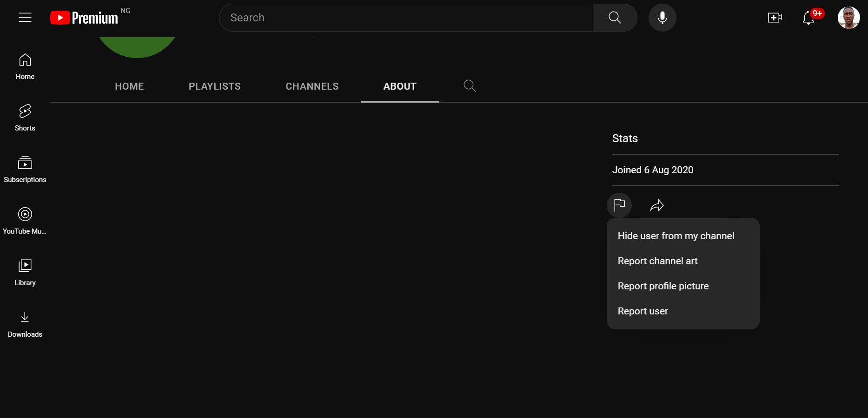Click the Joined 6 Aug 2020 text
Viewport: 868px width, 418px height.
pos(653,170)
